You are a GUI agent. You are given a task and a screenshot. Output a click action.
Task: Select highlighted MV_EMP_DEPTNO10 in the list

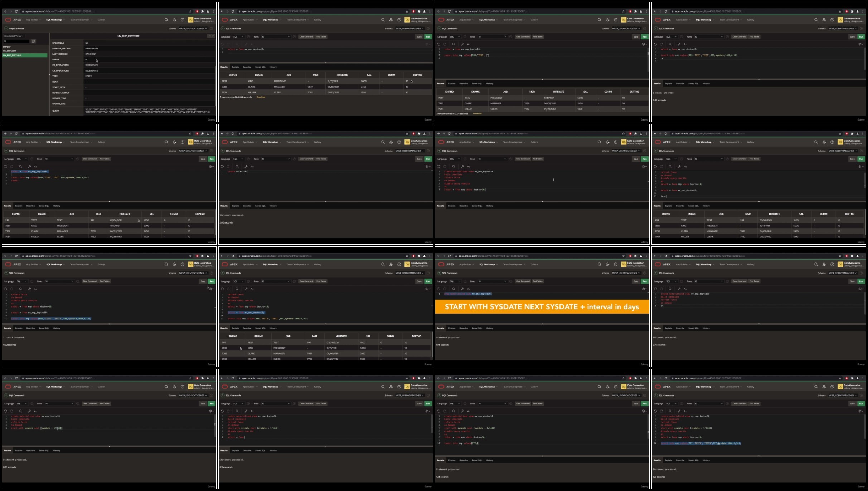coord(25,55)
